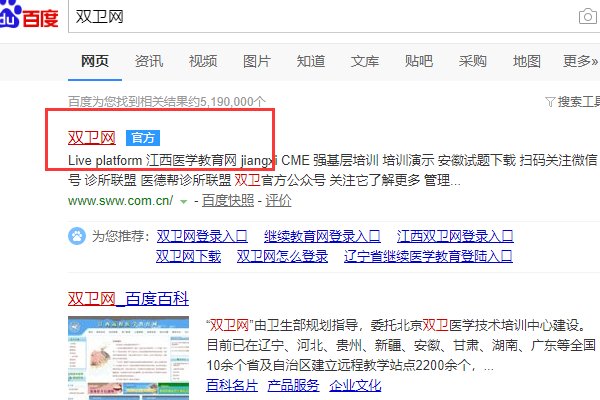Screen dimensions: 600x400
Task: Switch to the 视频 tab
Action: pos(203,61)
